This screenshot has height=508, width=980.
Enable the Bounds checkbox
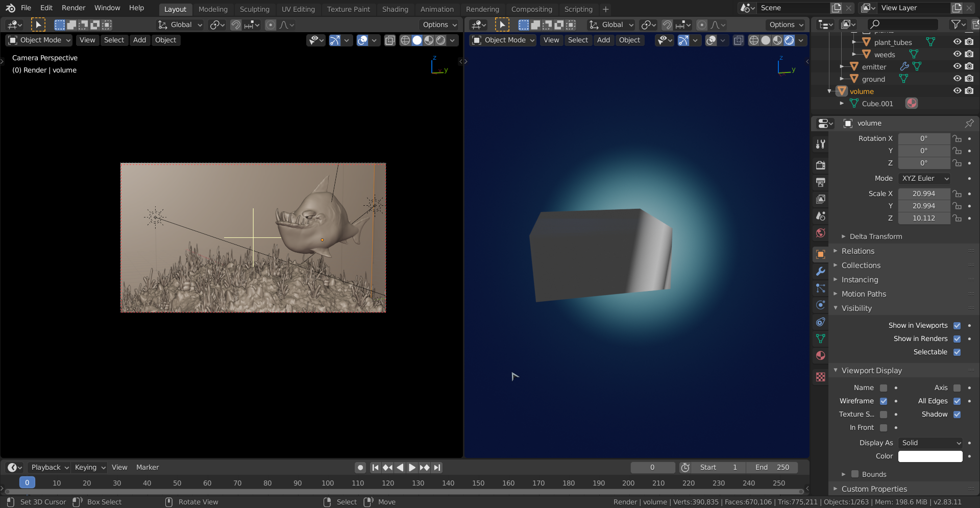855,474
